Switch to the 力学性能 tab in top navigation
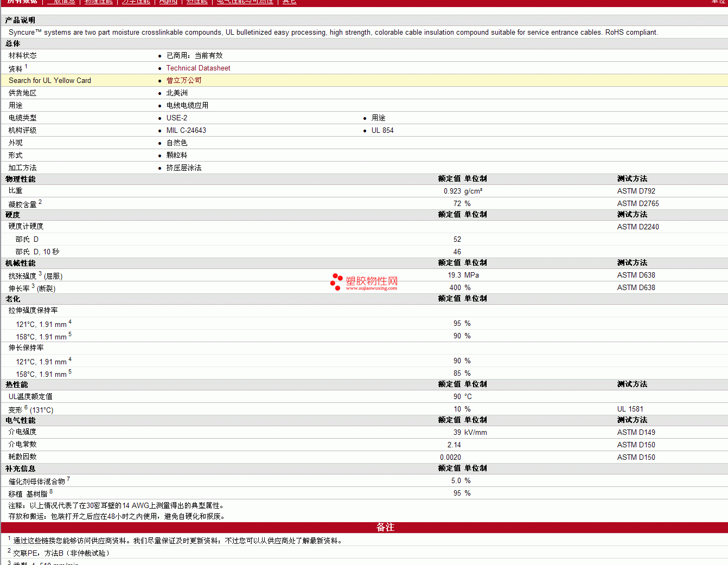728x565 pixels. pyautogui.click(x=136, y=2)
